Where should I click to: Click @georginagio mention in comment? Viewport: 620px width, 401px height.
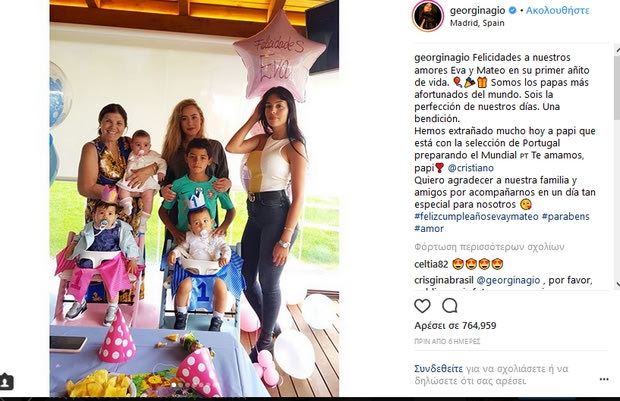tap(508, 280)
